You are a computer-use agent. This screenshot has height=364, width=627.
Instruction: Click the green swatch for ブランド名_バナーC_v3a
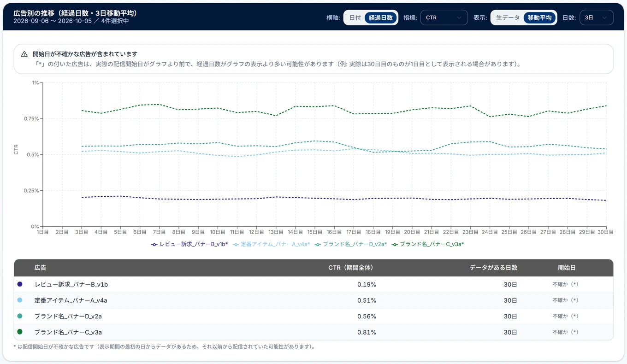[x=20, y=332]
